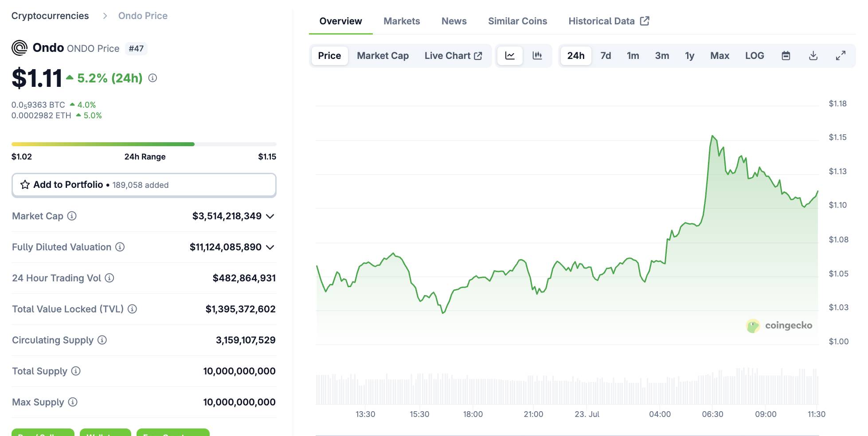This screenshot has width=868, height=436.
Task: Click the #47 rank badge
Action: coord(136,48)
